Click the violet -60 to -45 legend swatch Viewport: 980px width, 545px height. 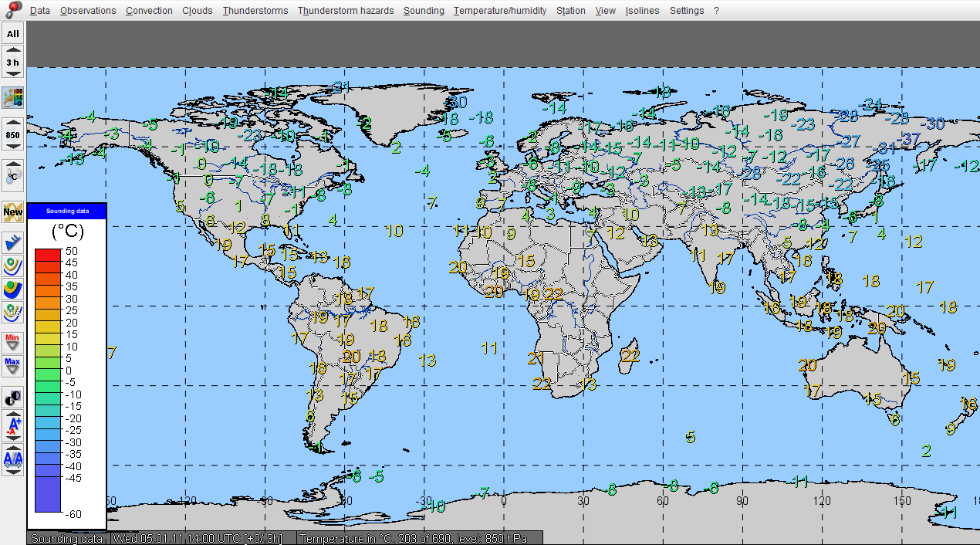pyautogui.click(x=48, y=494)
